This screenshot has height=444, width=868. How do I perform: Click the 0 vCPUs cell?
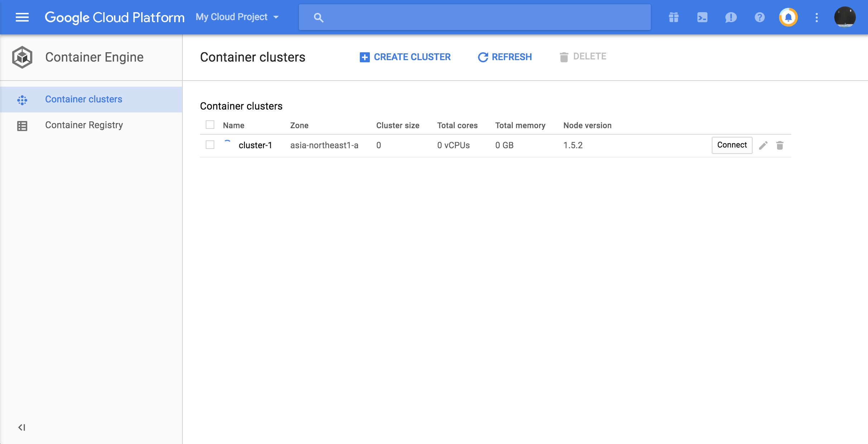click(x=453, y=145)
